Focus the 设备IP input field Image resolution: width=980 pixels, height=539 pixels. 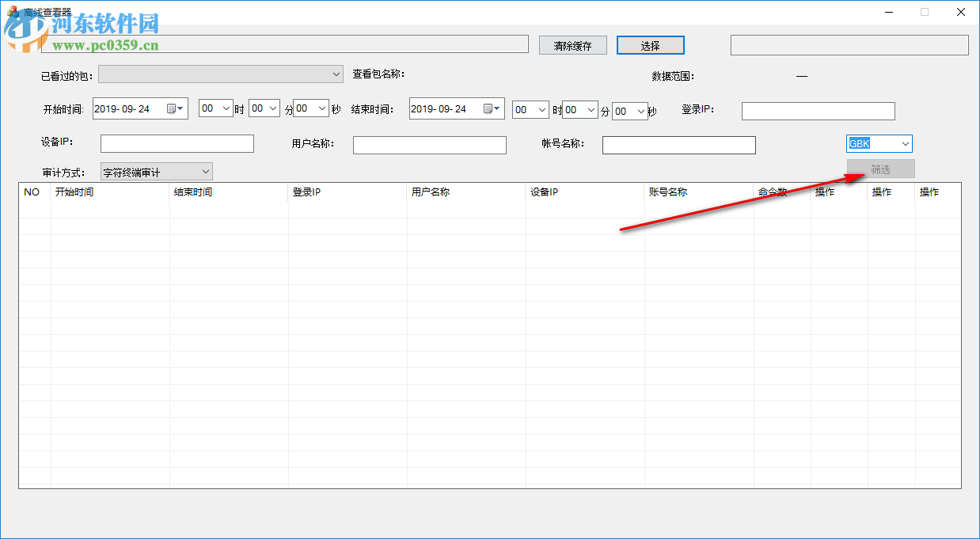(177, 143)
